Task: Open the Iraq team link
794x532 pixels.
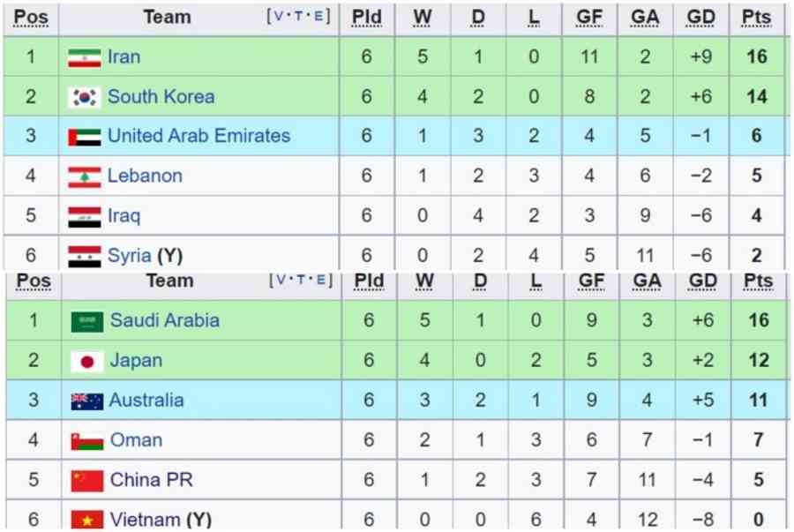Action: click(x=124, y=215)
